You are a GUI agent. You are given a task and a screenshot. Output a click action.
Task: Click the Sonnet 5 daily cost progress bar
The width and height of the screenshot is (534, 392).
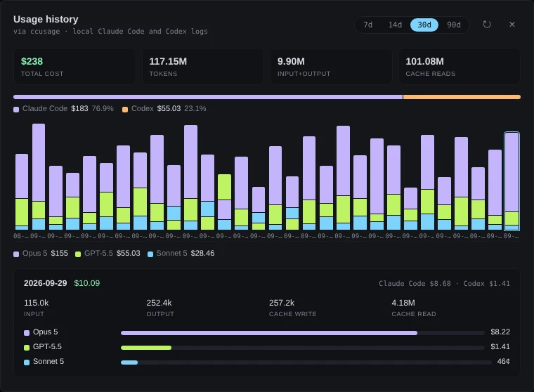click(x=306, y=362)
